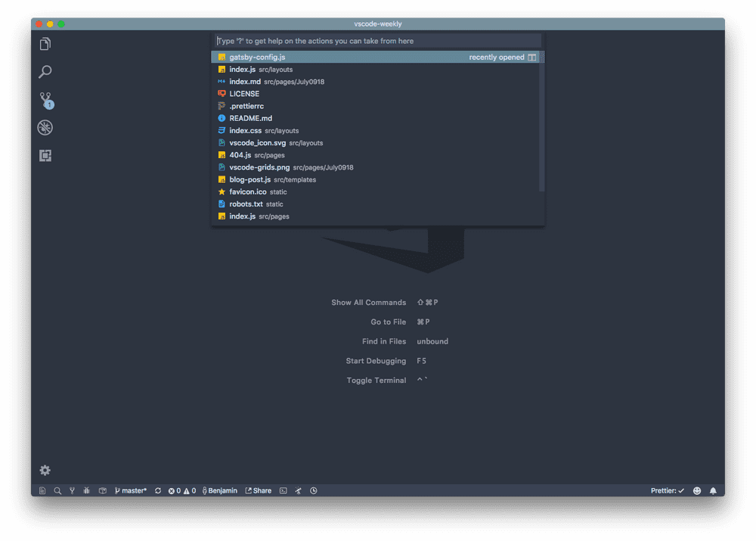
Task: Open the Manage gear icon
Action: [45, 471]
